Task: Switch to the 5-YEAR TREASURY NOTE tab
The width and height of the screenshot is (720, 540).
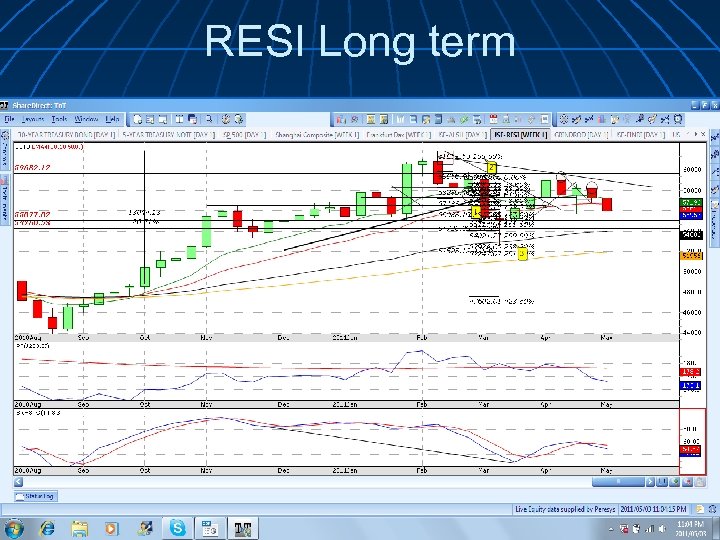Action: [x=169, y=135]
